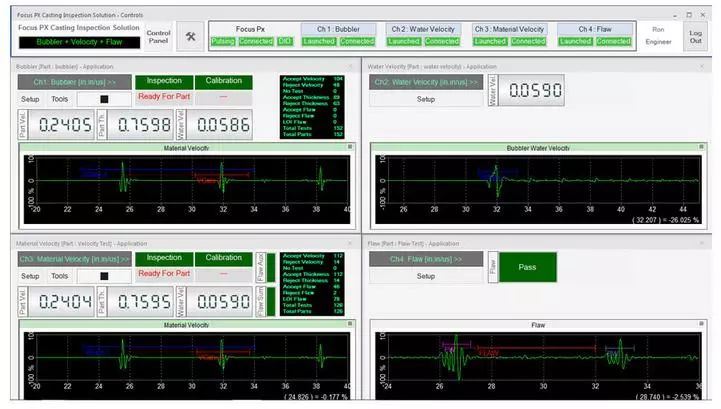
Task: Click the black square stop button in Material Velocity panel
Action: (103, 275)
